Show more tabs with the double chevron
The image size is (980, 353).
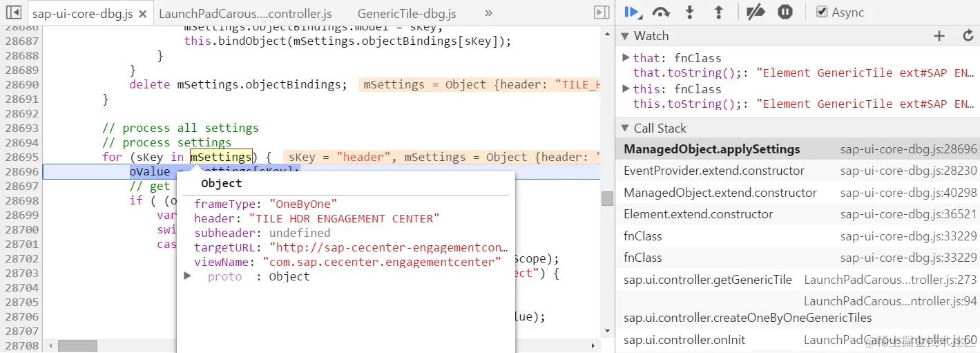pyautogui.click(x=488, y=13)
